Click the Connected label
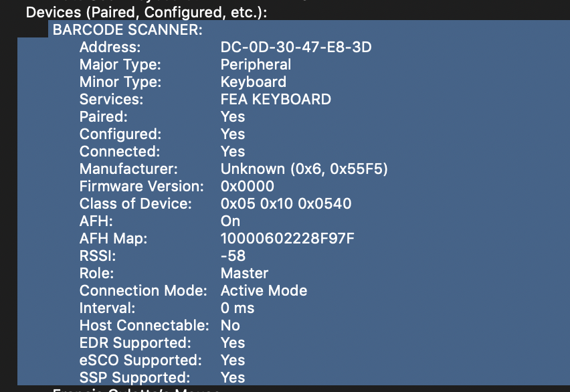The height and width of the screenshot is (392, 570). [x=120, y=152]
